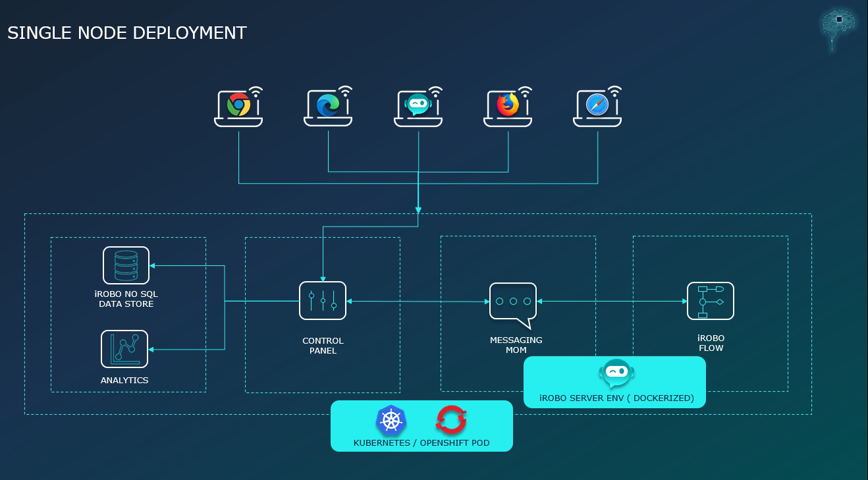Select the Microsoft Edge laptop icon

(x=328, y=106)
